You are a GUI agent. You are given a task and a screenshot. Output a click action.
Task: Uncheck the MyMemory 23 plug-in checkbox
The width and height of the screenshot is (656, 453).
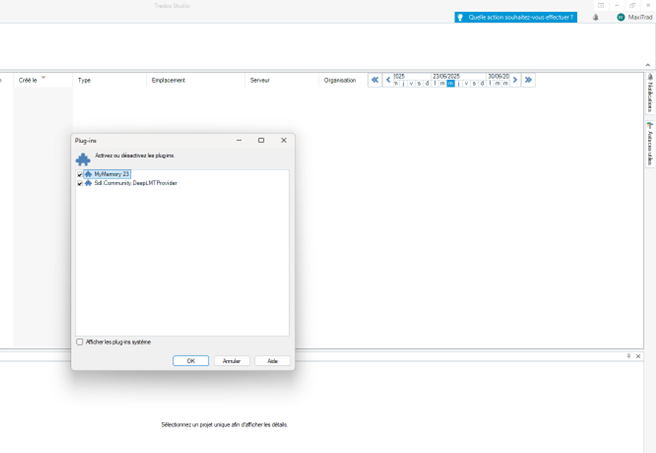click(x=80, y=174)
